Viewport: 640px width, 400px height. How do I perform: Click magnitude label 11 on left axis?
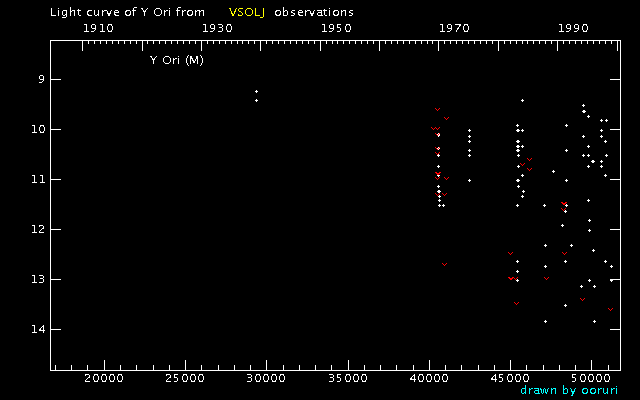[38, 179]
